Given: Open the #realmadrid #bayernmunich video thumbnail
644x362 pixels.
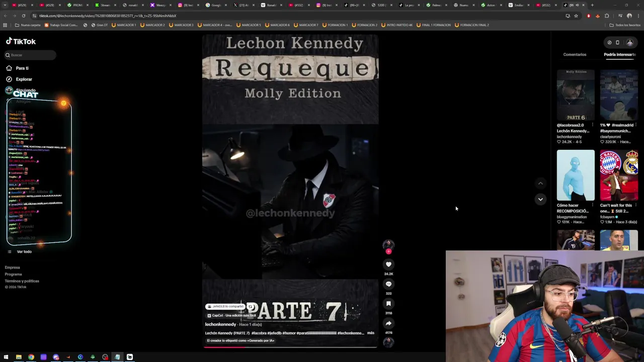Looking at the screenshot, I should [619, 96].
